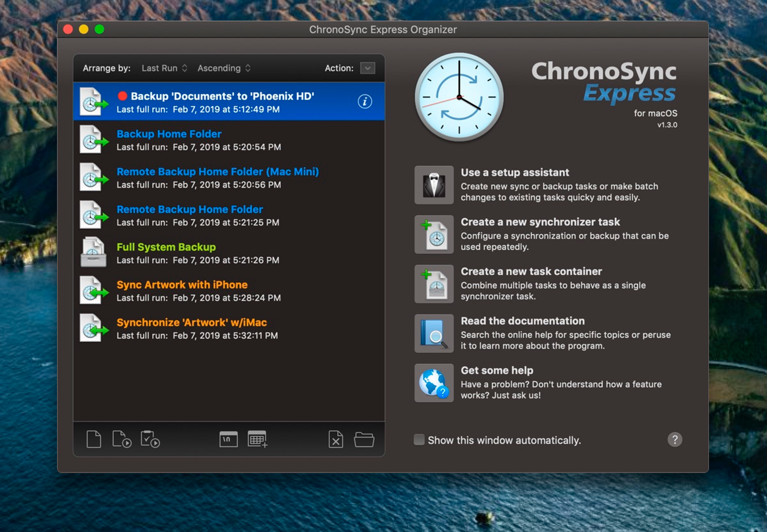767x532 pixels.
Task: Click the green zoom window button
Action: (x=99, y=30)
